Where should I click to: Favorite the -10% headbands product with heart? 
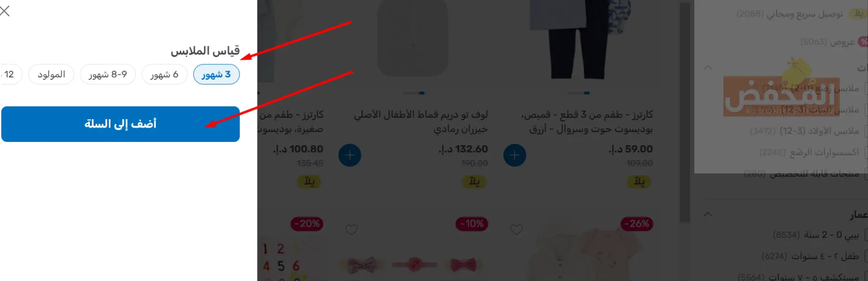(352, 230)
